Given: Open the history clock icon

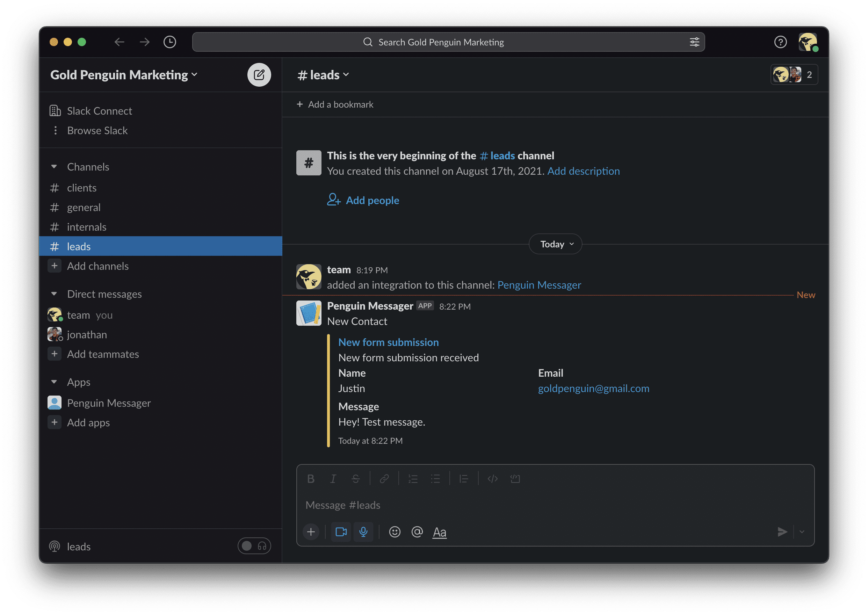Looking at the screenshot, I should coord(170,42).
